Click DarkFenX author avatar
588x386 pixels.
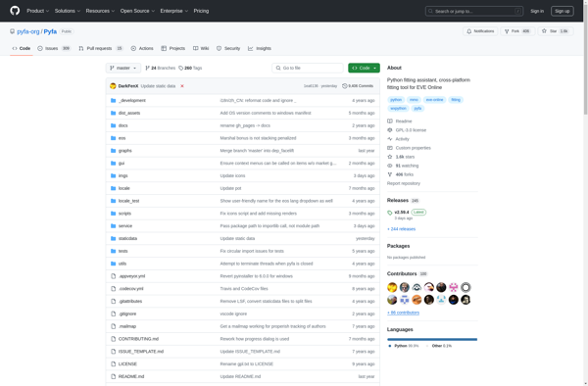pyautogui.click(x=113, y=86)
